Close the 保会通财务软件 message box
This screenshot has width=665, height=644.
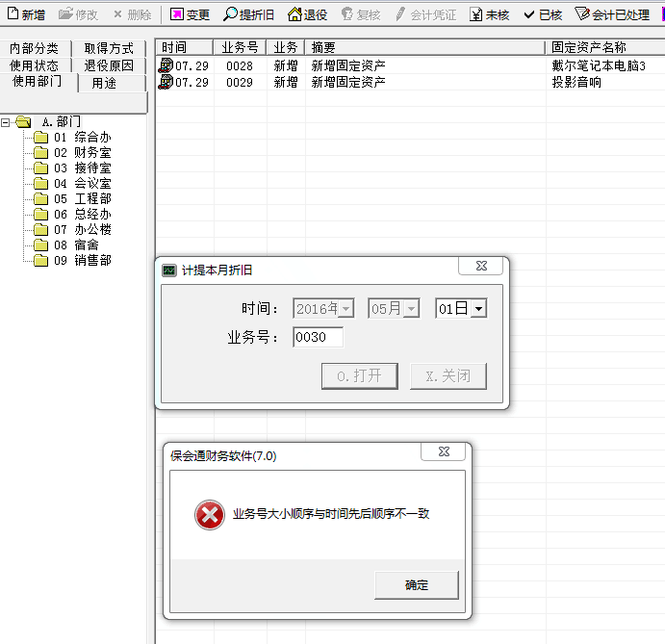pos(444,451)
